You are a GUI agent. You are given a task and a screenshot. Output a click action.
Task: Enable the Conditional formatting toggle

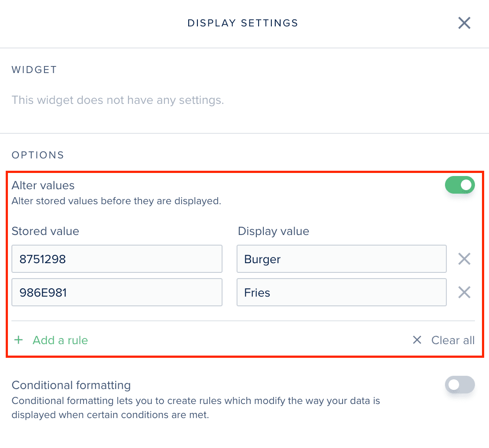(460, 385)
